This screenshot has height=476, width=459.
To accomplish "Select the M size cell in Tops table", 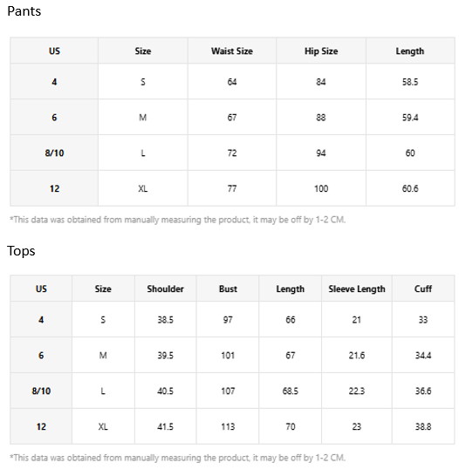I will (103, 355).
